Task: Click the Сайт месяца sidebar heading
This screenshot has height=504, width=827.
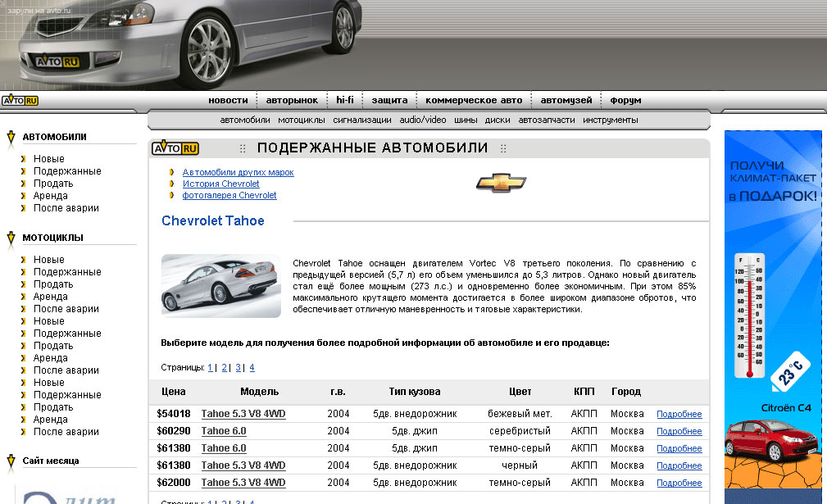Action: pos(51,461)
